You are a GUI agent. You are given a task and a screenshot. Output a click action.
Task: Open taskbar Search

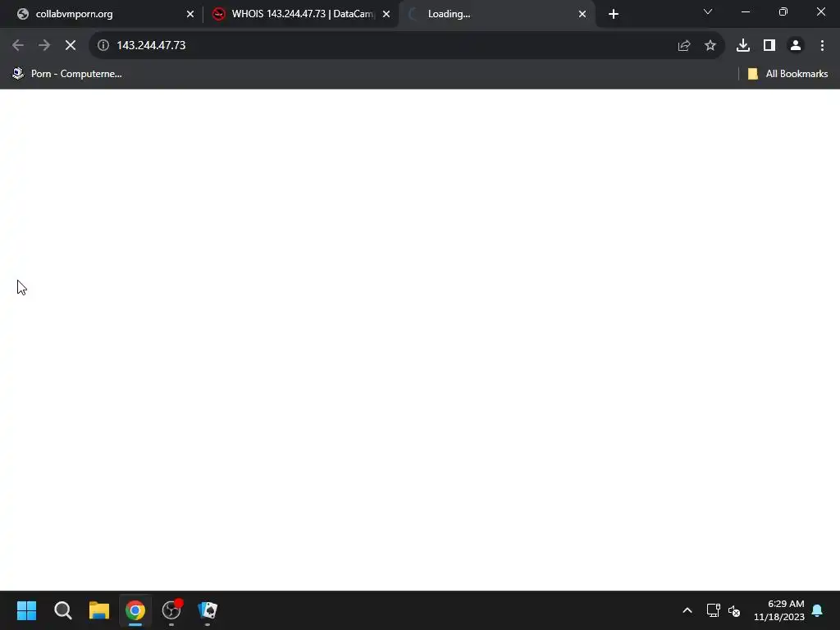coord(62,610)
